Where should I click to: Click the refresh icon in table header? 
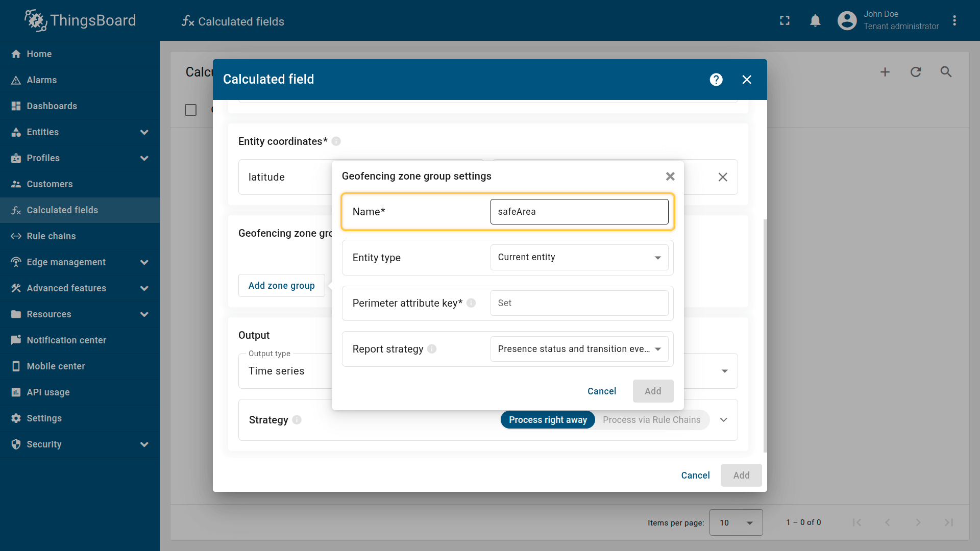[916, 72]
